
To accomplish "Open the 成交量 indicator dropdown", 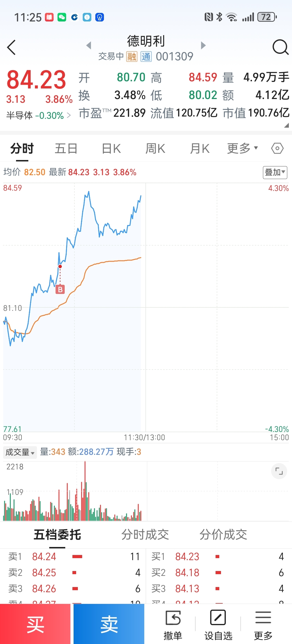I will tap(20, 452).
